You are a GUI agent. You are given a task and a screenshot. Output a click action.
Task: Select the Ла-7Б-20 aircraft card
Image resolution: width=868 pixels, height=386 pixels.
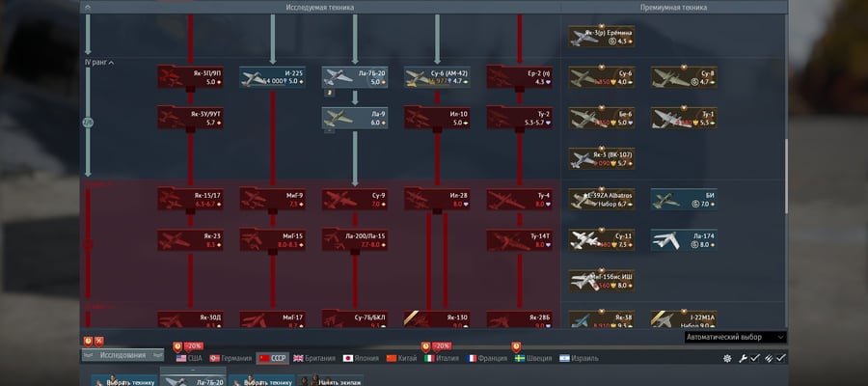click(x=355, y=77)
